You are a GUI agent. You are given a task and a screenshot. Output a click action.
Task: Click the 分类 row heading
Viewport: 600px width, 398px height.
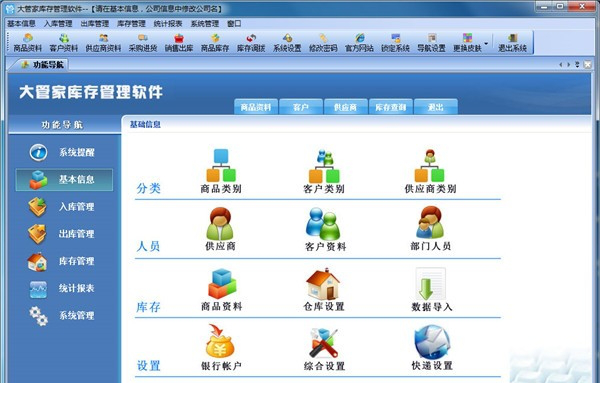click(148, 188)
